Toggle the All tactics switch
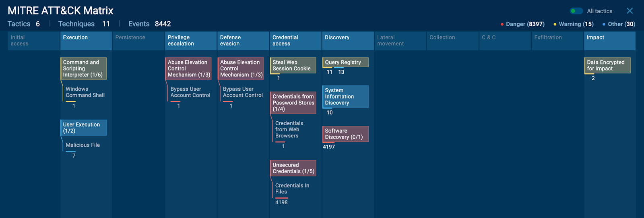 tap(576, 11)
